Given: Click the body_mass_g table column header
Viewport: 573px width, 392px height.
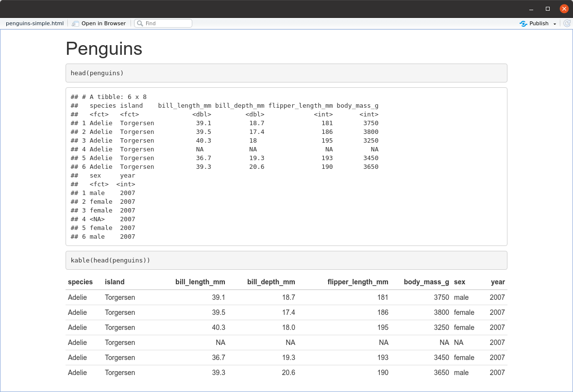Looking at the screenshot, I should [x=426, y=282].
